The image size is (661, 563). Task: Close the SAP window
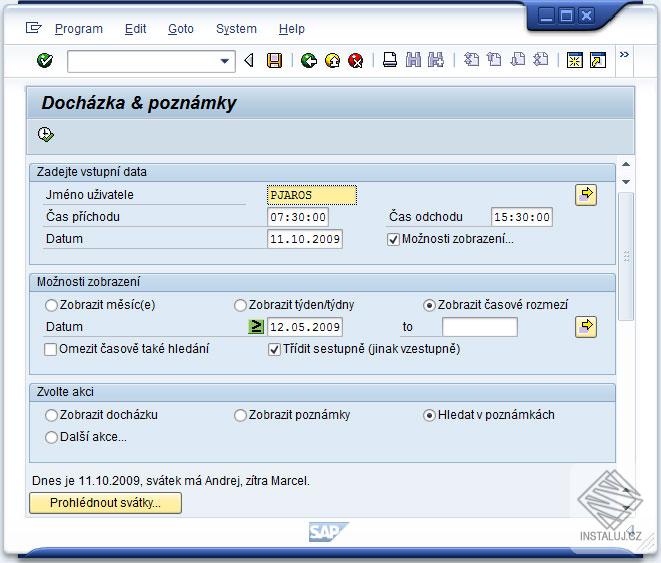click(x=586, y=16)
